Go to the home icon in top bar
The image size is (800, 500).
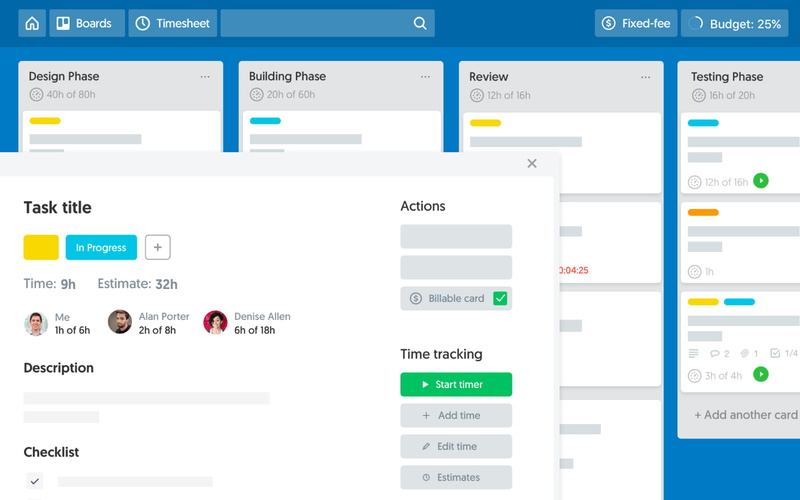pos(32,23)
